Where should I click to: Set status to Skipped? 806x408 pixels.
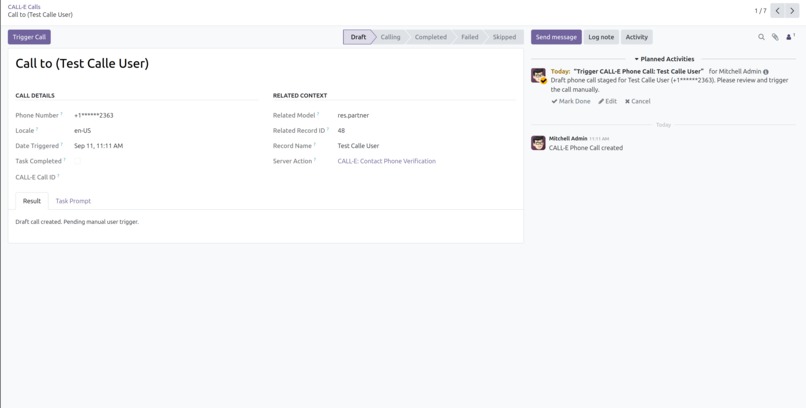click(504, 37)
